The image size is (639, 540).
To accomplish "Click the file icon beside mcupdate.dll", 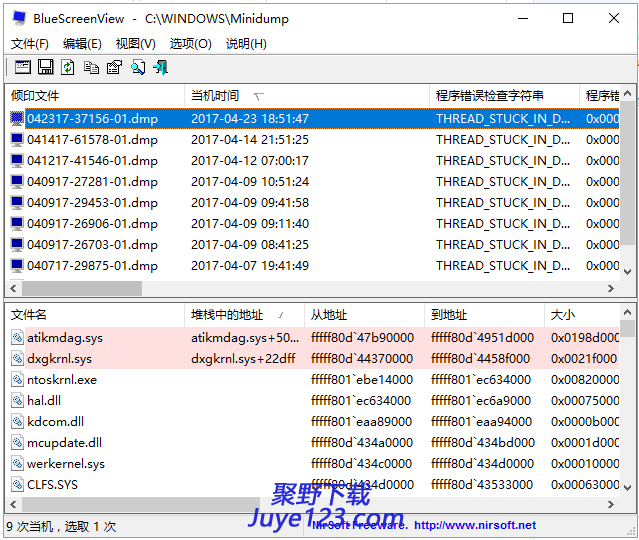I will (17, 443).
